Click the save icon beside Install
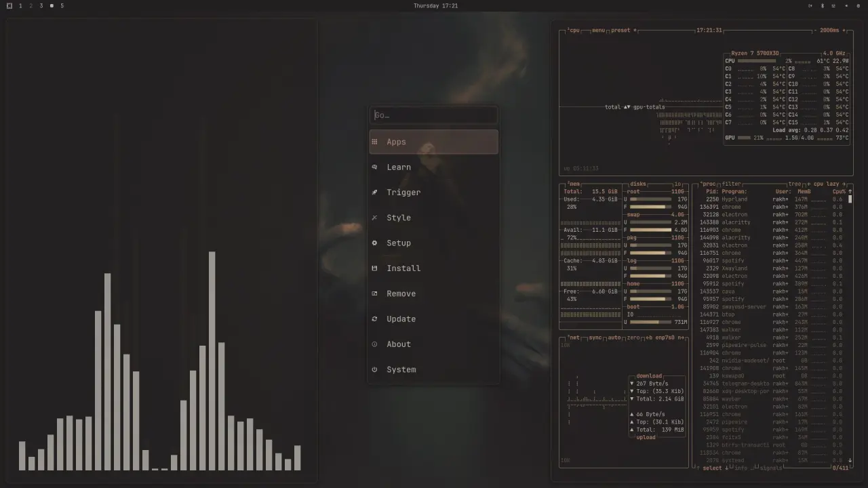The height and width of the screenshot is (488, 868). point(374,268)
